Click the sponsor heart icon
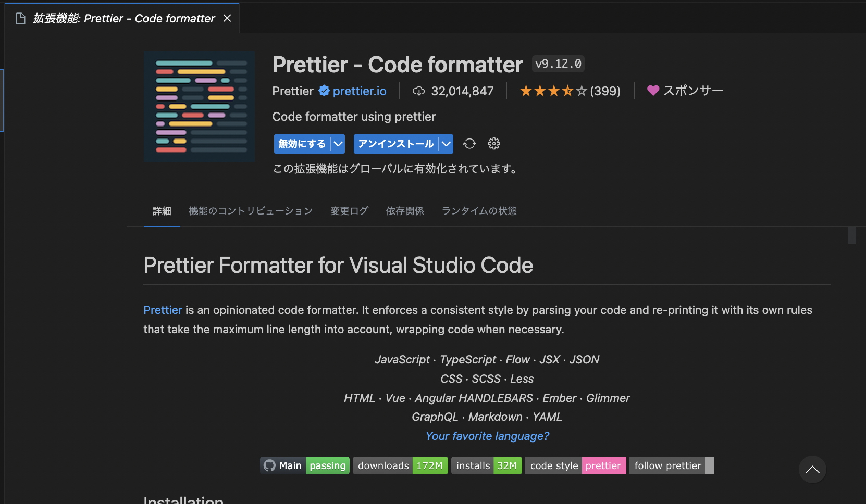The image size is (866, 504). tap(653, 91)
